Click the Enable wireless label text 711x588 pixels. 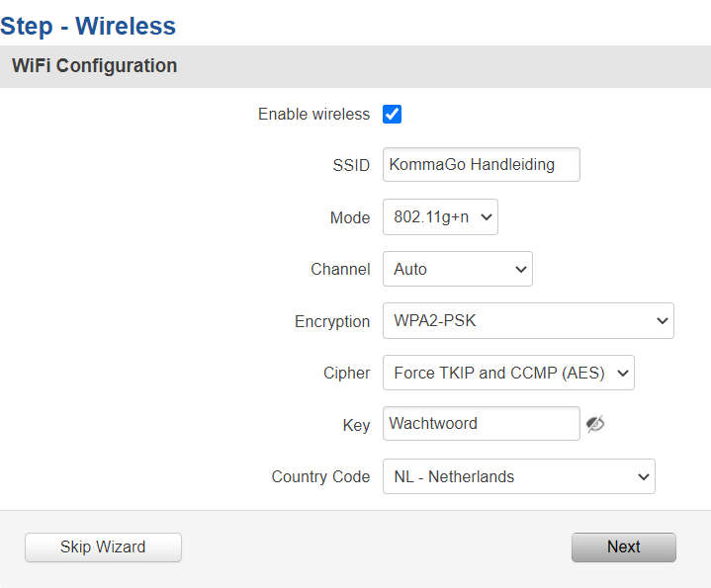313,115
